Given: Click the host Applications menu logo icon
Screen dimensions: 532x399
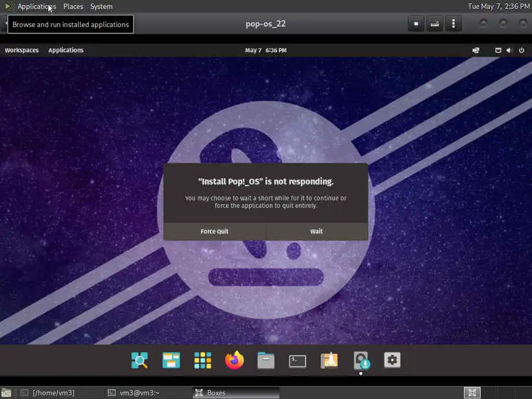Looking at the screenshot, I should pos(9,6).
